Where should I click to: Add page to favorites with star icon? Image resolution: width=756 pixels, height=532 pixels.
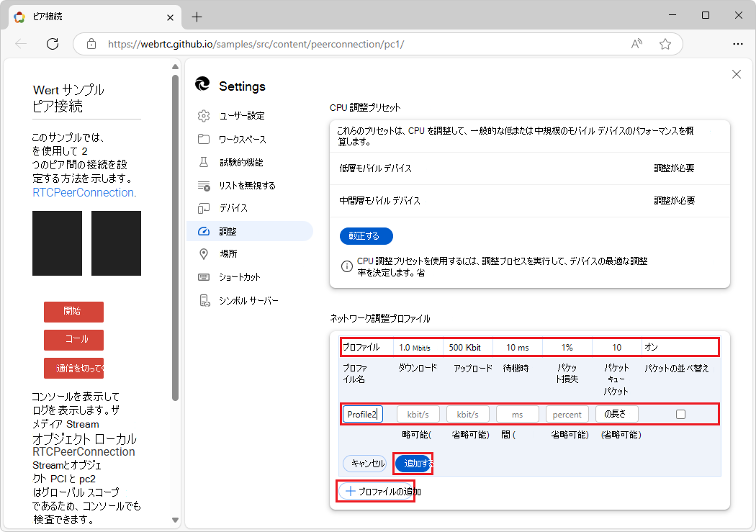(x=664, y=44)
